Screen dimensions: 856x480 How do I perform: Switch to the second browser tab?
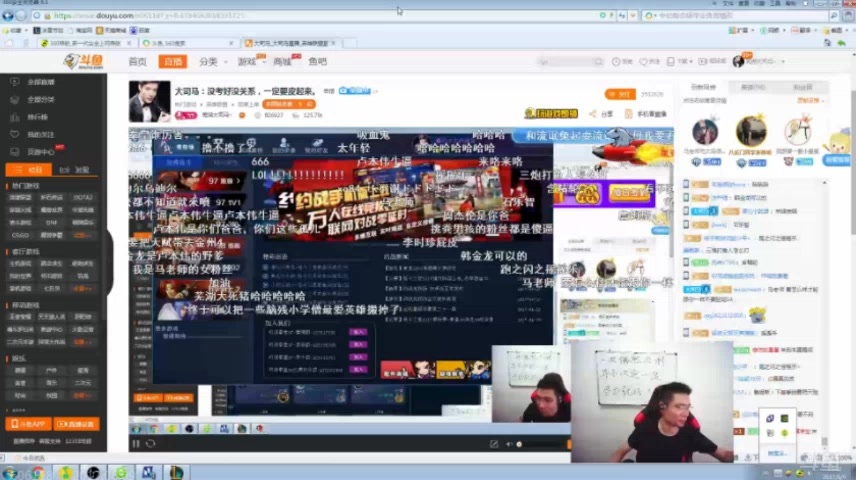coord(187,43)
